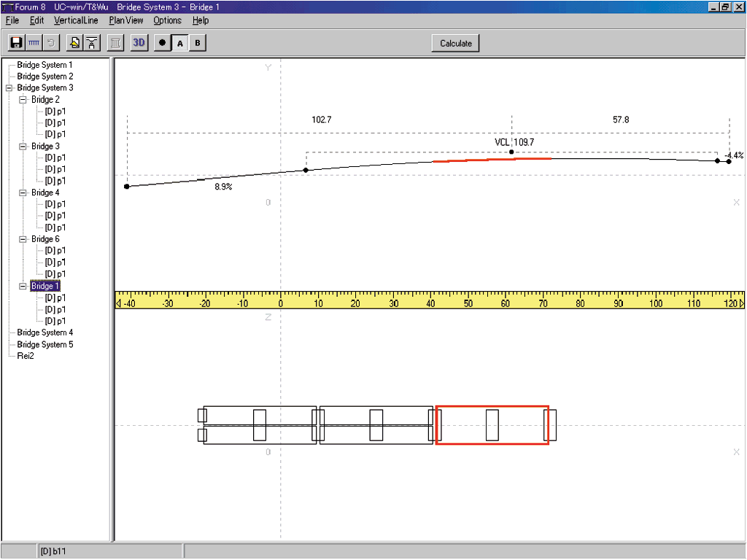Collapse the Bridge 2 tree node
The image size is (747, 560).
(23, 99)
